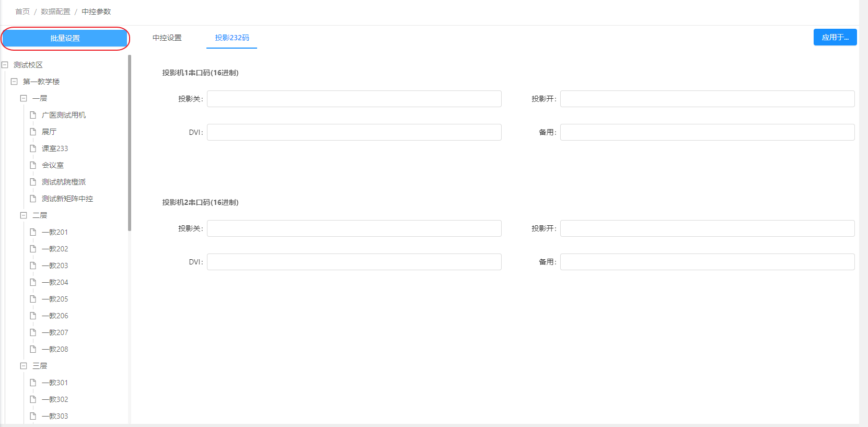
Task: Select room 展厅 in the tree
Action: (x=49, y=132)
